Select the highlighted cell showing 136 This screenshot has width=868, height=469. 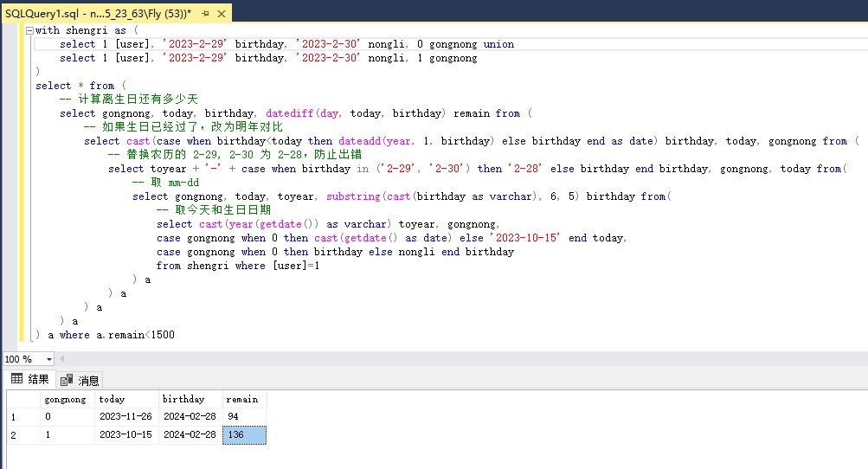(244, 435)
